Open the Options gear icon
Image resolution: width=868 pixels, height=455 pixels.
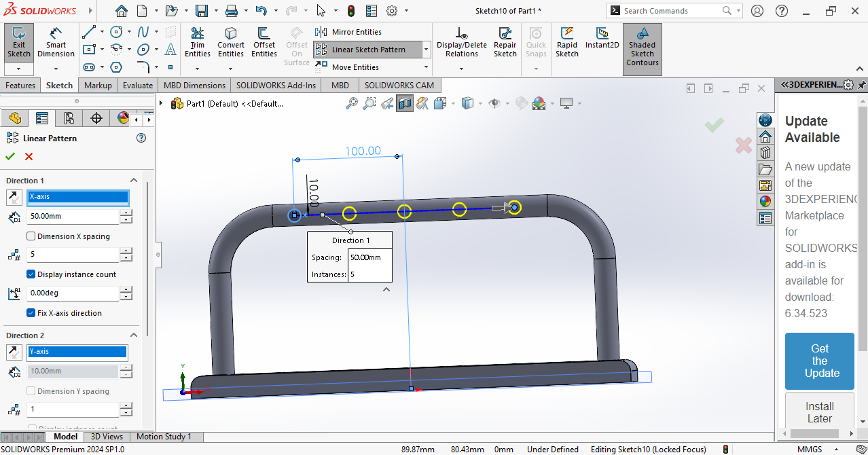pos(392,11)
